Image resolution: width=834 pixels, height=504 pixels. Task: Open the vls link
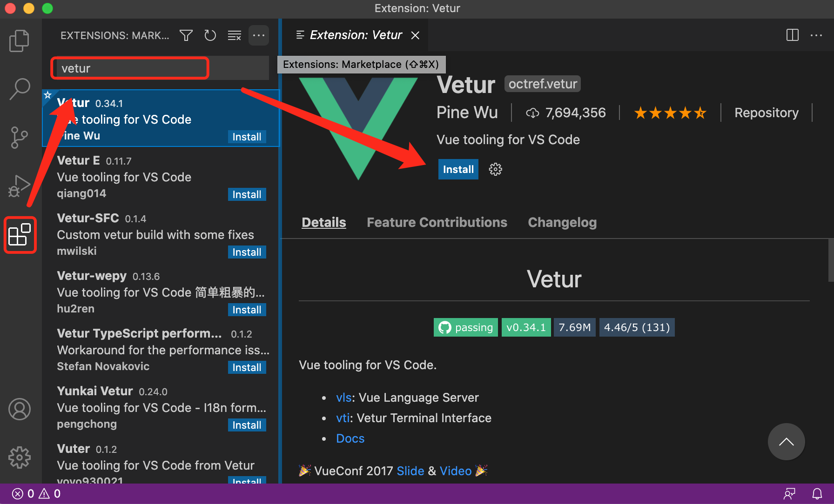coord(344,398)
